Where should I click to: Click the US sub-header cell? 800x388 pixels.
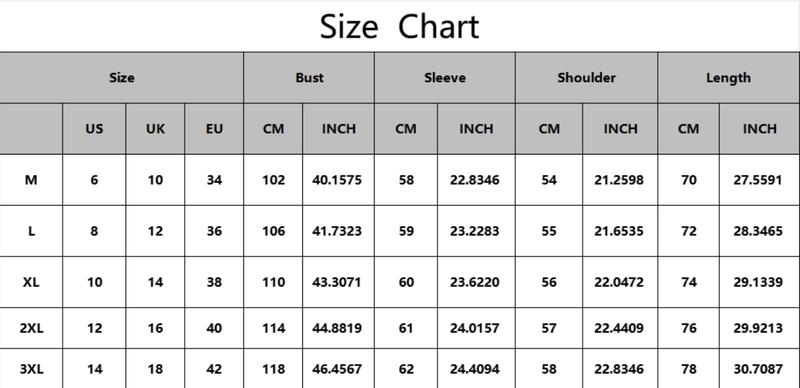[x=94, y=129]
